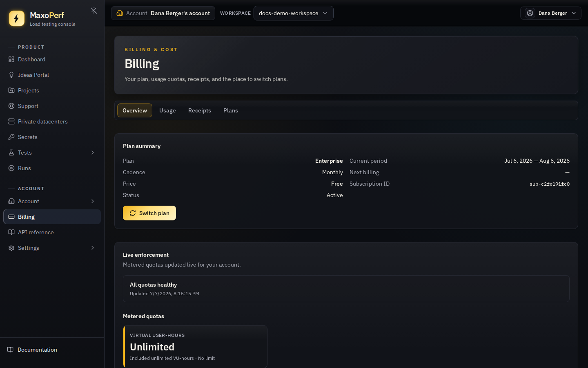Click the refresh icon on Switch plan
Screen dimensions: 588x368
coord(133,213)
